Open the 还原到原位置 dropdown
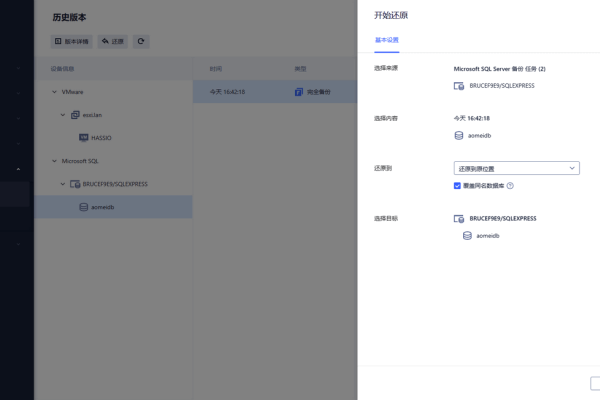This screenshot has height=400, width=600. click(x=516, y=168)
